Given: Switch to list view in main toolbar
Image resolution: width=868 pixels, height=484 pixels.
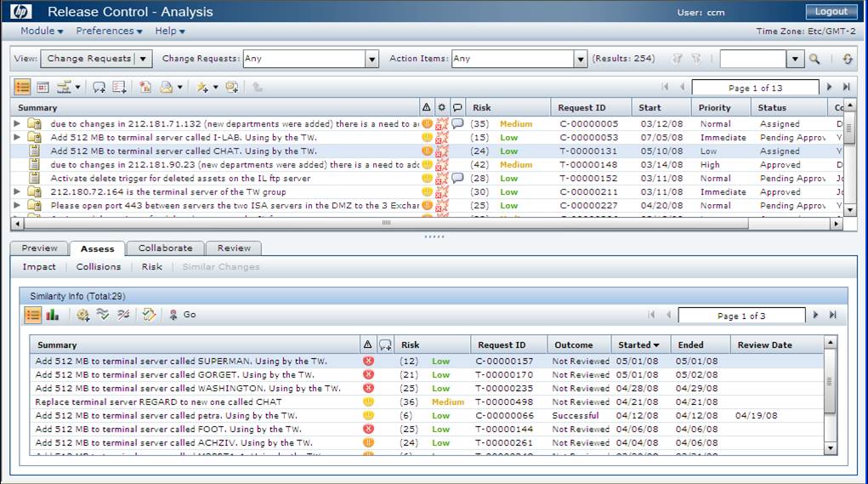Looking at the screenshot, I should pyautogui.click(x=22, y=88).
